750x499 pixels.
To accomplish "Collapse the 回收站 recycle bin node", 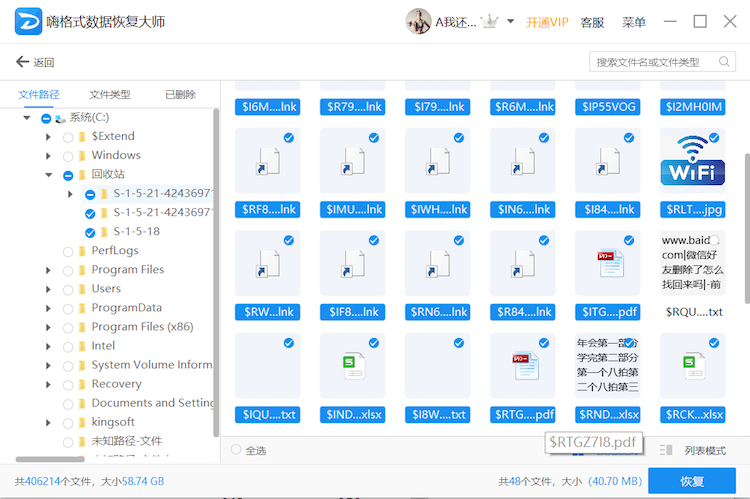I will pyautogui.click(x=48, y=175).
